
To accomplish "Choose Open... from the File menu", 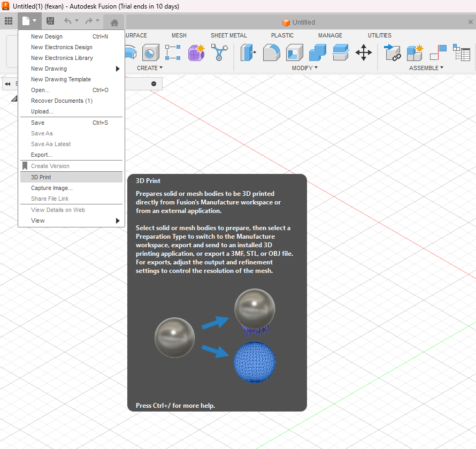I will (x=71, y=90).
